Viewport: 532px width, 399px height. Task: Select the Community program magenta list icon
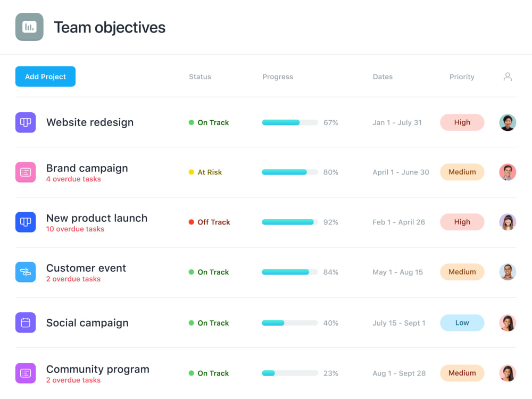pos(26,373)
